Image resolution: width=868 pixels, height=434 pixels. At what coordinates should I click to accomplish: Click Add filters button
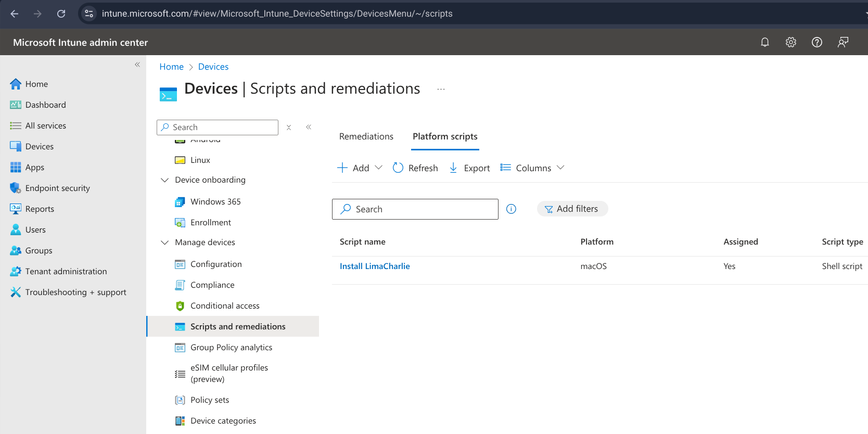pos(572,209)
